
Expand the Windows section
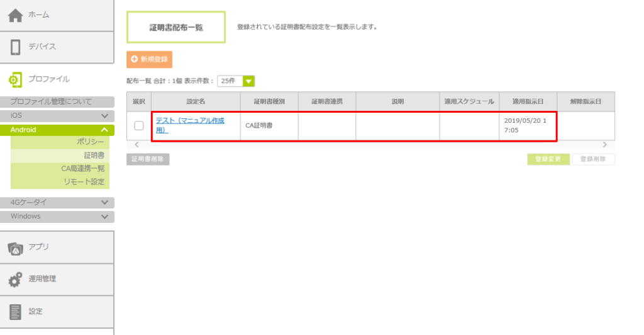[104, 217]
